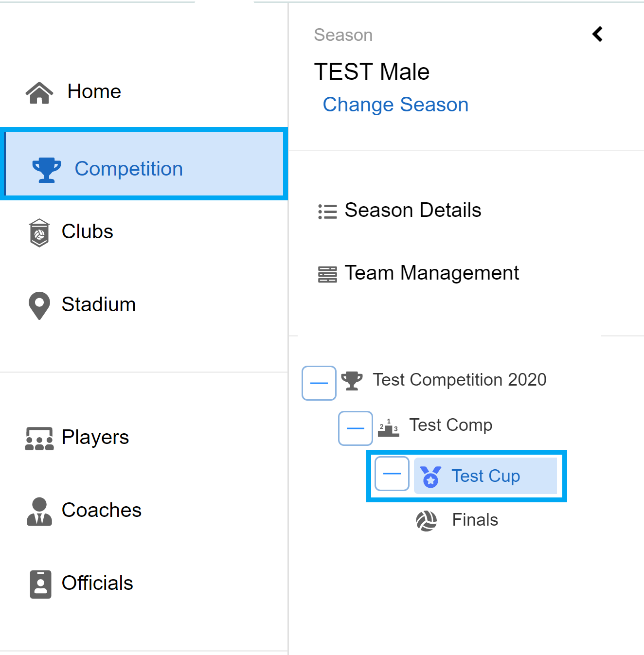The width and height of the screenshot is (644, 655).
Task: Collapse the Test Comp tree node
Action: point(356,428)
